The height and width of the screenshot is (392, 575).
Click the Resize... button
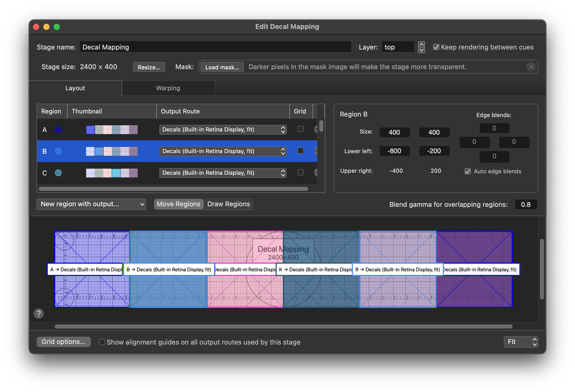149,67
